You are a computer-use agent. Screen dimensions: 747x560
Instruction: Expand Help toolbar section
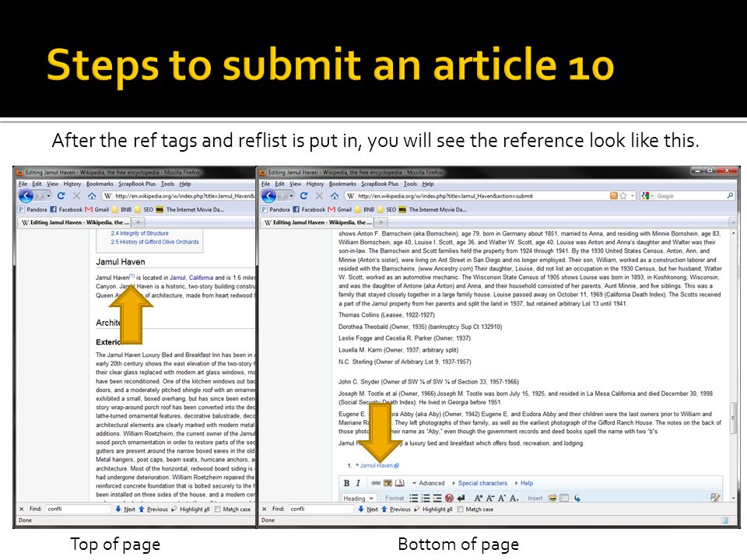point(524,483)
